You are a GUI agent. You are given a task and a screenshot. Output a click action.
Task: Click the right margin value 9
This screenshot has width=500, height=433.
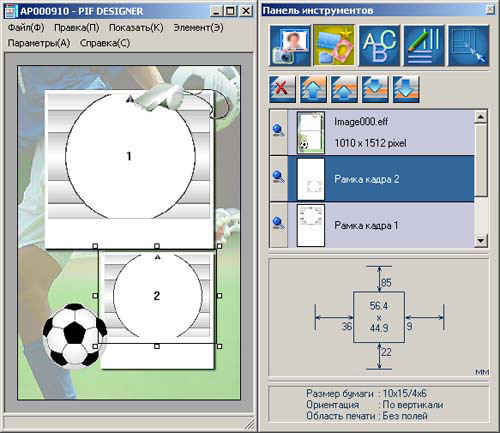click(409, 326)
